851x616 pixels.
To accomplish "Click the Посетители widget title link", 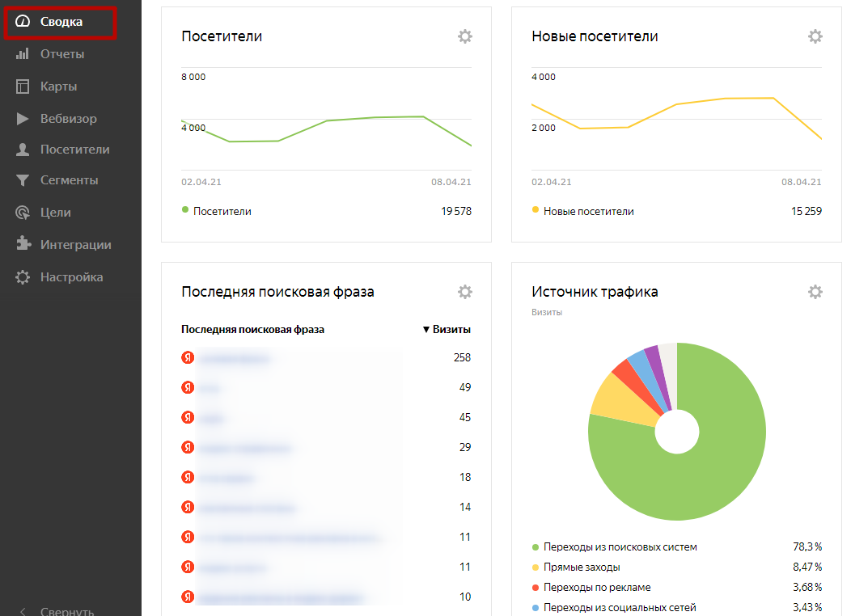I will (222, 36).
